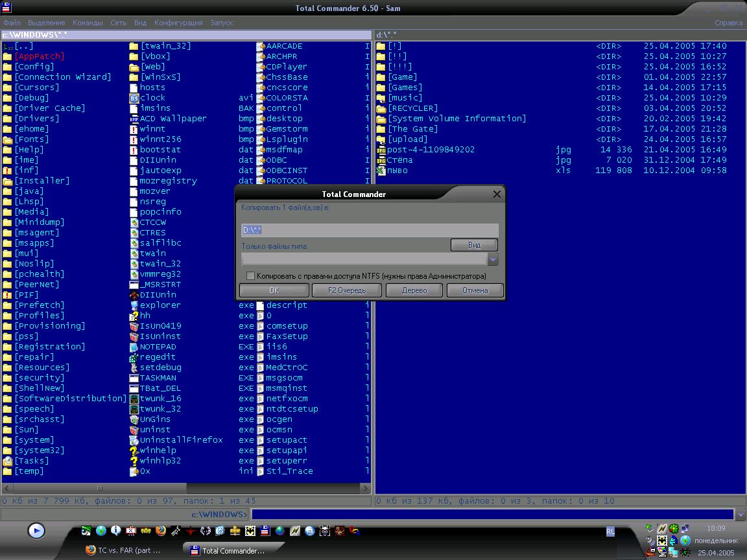This screenshot has height=560, width=747.
Task: Click the winhelp question-mark icon
Action: click(x=134, y=450)
